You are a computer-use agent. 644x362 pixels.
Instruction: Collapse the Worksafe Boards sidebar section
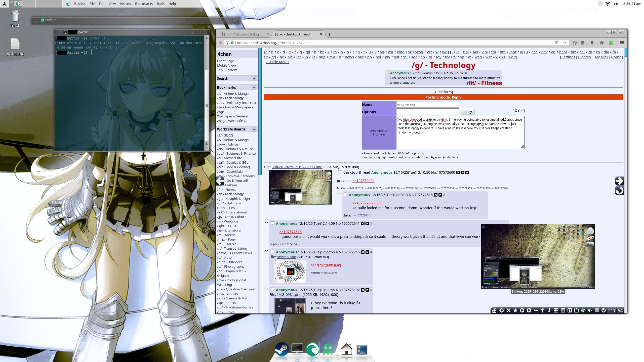(x=254, y=129)
